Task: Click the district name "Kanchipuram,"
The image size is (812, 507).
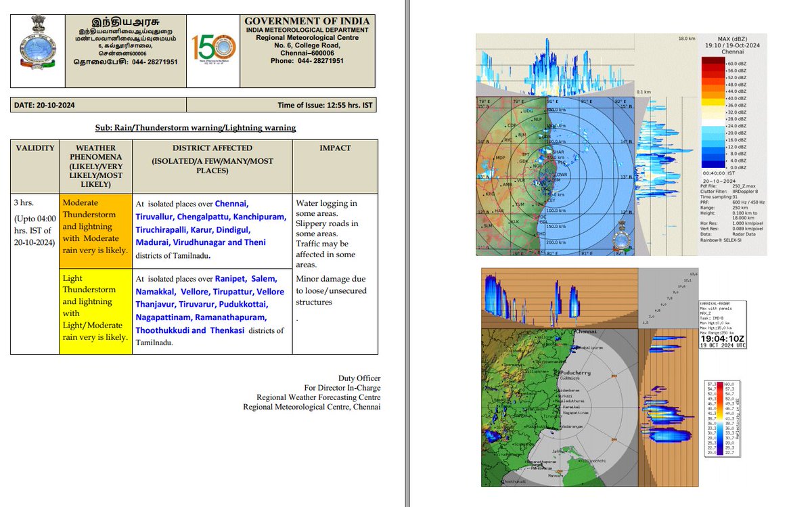Action: (x=258, y=217)
